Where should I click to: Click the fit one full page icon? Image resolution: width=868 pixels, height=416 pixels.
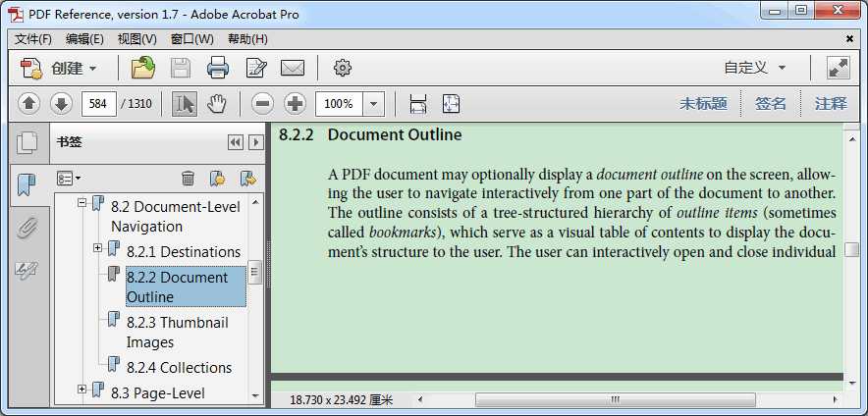(x=451, y=103)
